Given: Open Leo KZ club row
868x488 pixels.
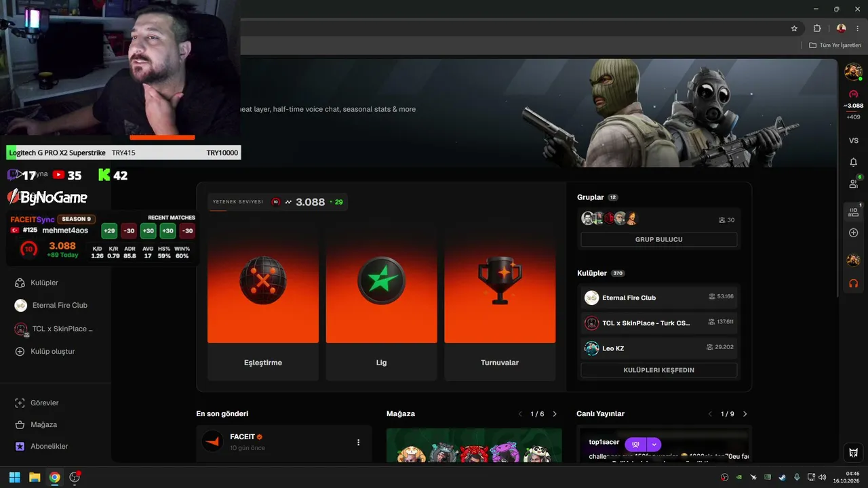Looking at the screenshot, I should (658, 348).
